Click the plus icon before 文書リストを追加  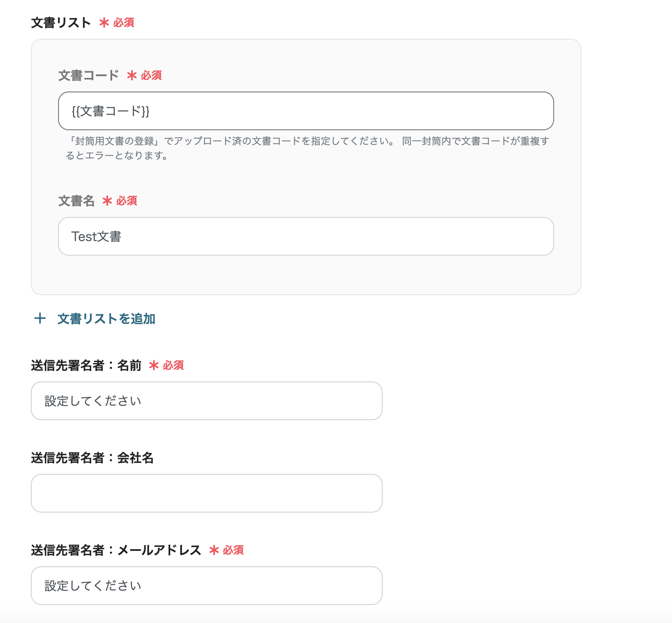[40, 319]
